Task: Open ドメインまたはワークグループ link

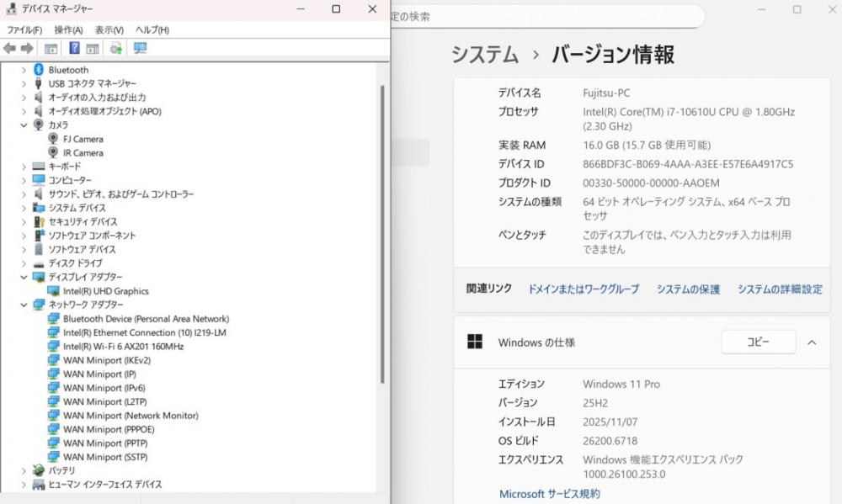Action: [x=584, y=289]
